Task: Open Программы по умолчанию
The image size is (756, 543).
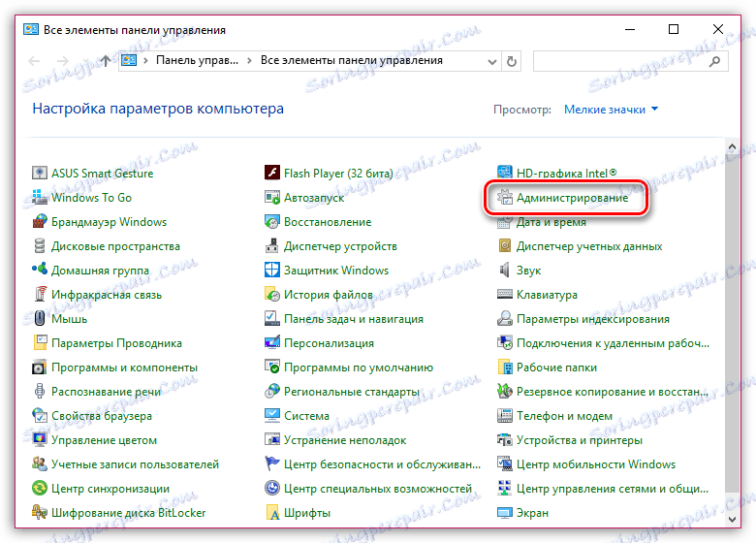Action: (x=349, y=367)
